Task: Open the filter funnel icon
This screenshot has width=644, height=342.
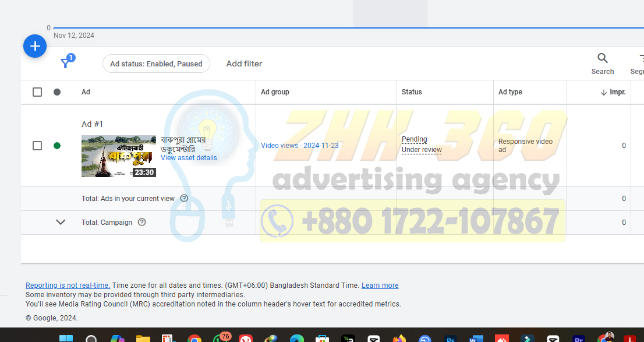Action: click(x=65, y=63)
